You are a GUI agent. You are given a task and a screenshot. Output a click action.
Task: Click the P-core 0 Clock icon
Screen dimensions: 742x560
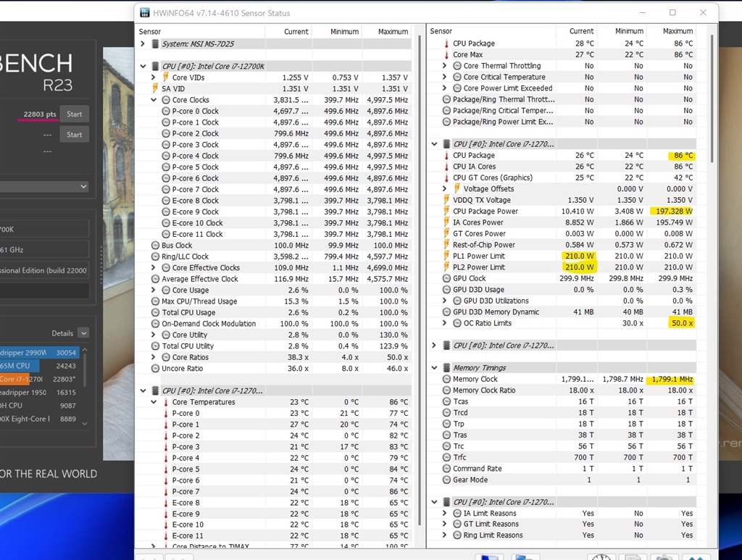pyautogui.click(x=166, y=111)
